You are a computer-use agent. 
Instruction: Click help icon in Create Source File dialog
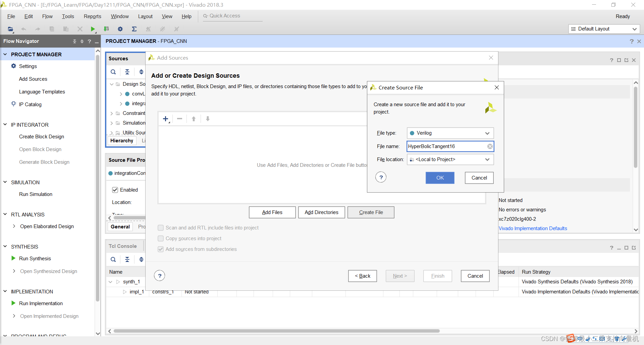381,178
